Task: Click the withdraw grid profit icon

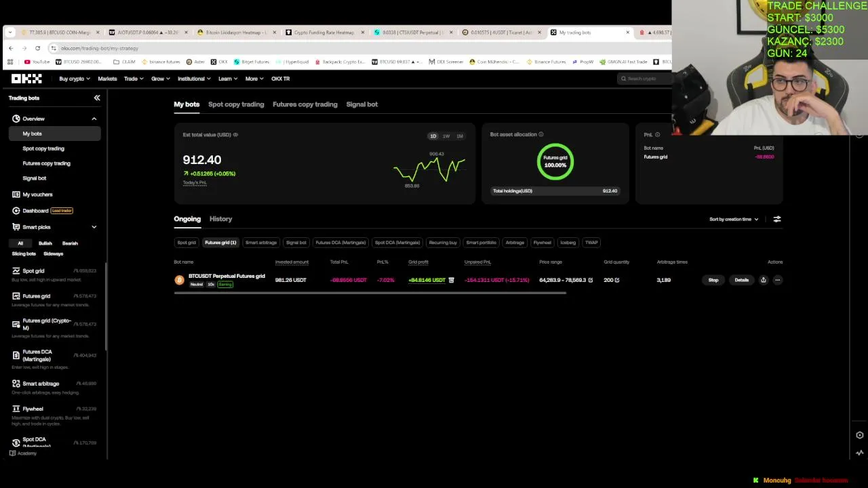Action: click(x=451, y=280)
